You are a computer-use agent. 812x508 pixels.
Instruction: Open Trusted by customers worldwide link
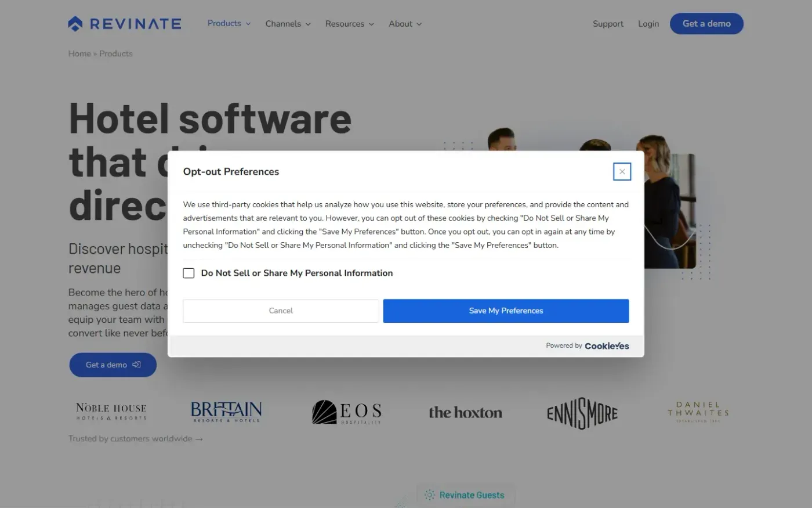pyautogui.click(x=136, y=439)
